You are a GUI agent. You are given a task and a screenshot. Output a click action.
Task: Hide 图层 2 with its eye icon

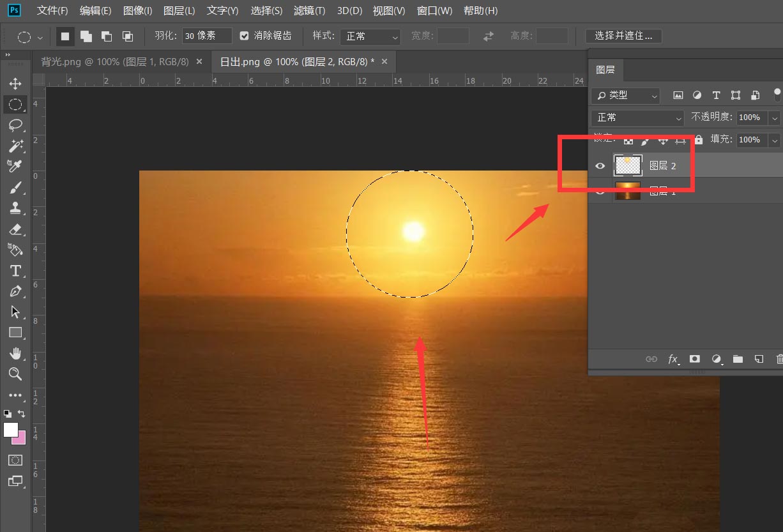pyautogui.click(x=600, y=166)
